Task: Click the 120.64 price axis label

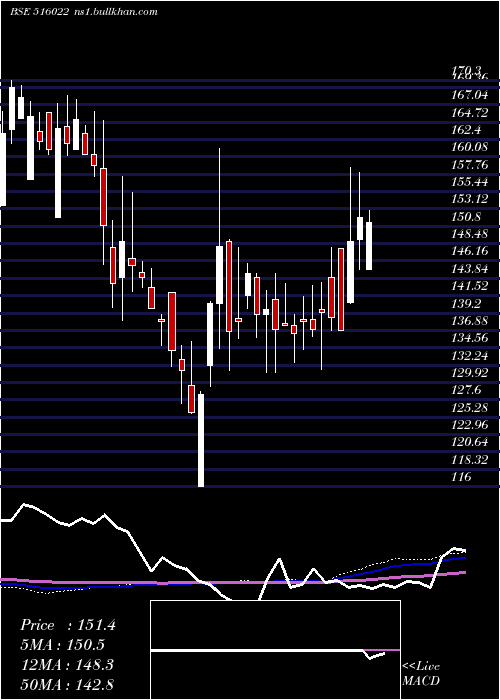Action: click(x=469, y=442)
